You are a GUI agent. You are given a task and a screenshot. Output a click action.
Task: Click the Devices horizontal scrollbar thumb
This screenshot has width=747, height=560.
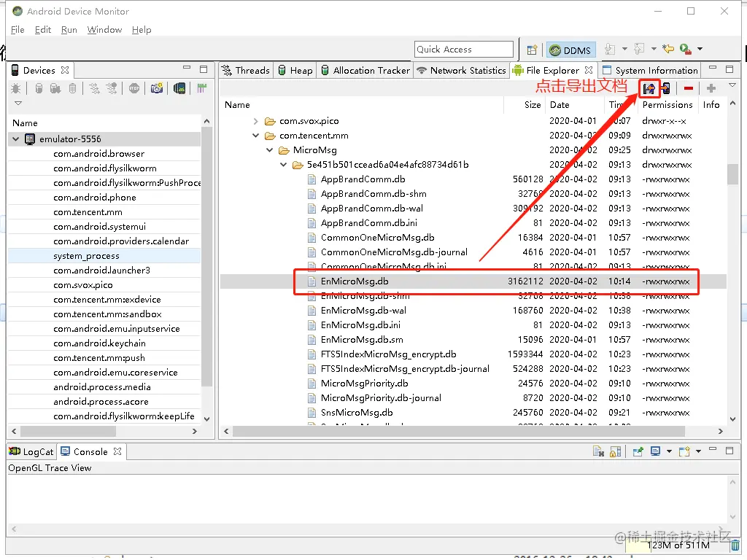coord(68,432)
